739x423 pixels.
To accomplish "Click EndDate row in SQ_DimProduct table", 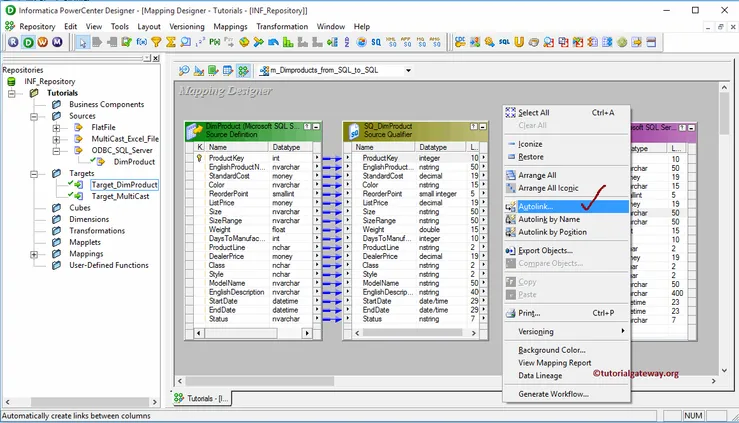I will click(415, 310).
